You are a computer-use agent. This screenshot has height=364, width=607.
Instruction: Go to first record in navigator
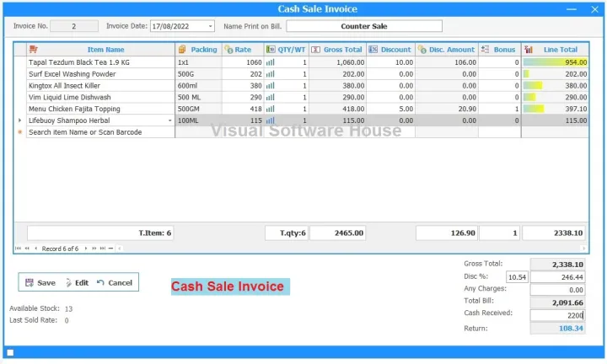tap(18, 249)
